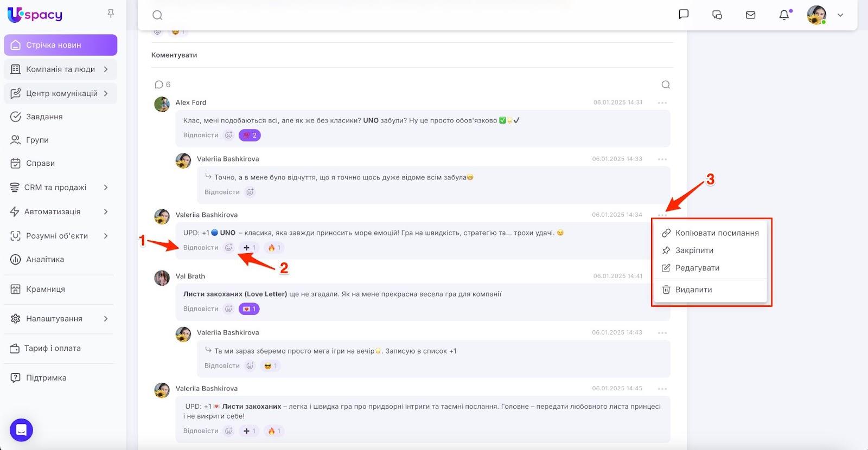Image resolution: width=868 pixels, height=450 pixels.
Task: Open Alex Ford's avatar
Action: 162,104
